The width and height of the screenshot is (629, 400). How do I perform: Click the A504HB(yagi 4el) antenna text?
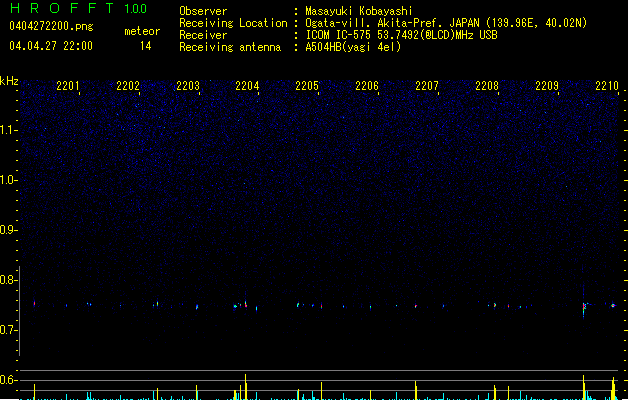(x=353, y=47)
